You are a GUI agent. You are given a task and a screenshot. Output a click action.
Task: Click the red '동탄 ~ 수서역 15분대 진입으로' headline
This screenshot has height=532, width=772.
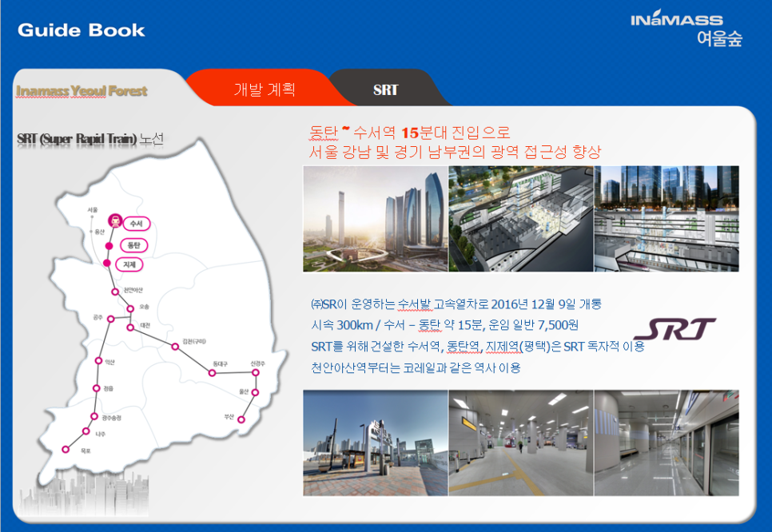coord(410,133)
